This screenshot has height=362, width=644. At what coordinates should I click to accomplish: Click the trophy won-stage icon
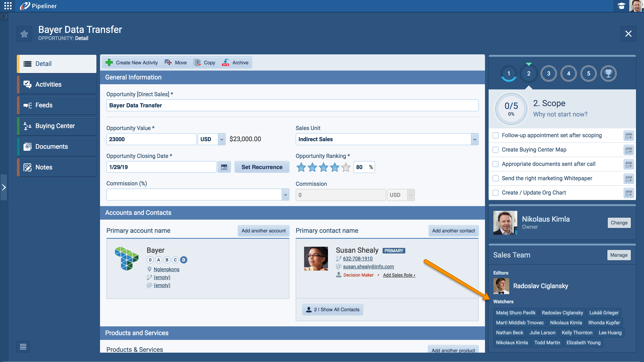tap(608, 73)
